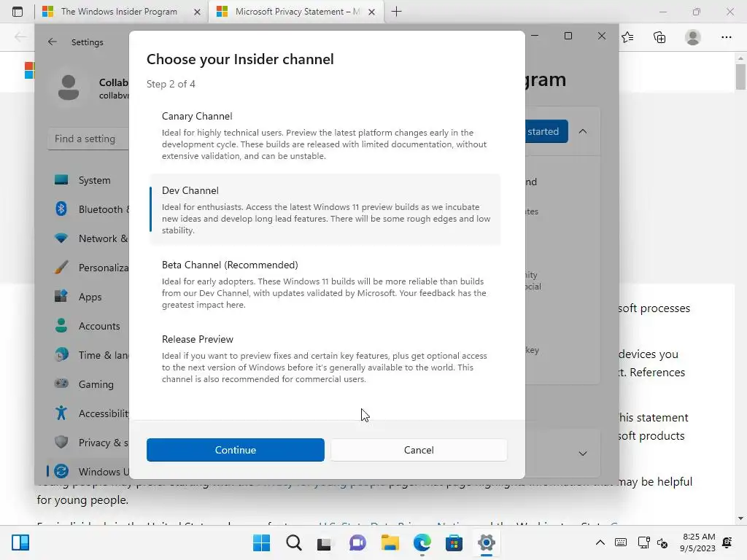Image resolution: width=747 pixels, height=560 pixels.
Task: Open Privacy & security shield icon
Action: coord(61,442)
